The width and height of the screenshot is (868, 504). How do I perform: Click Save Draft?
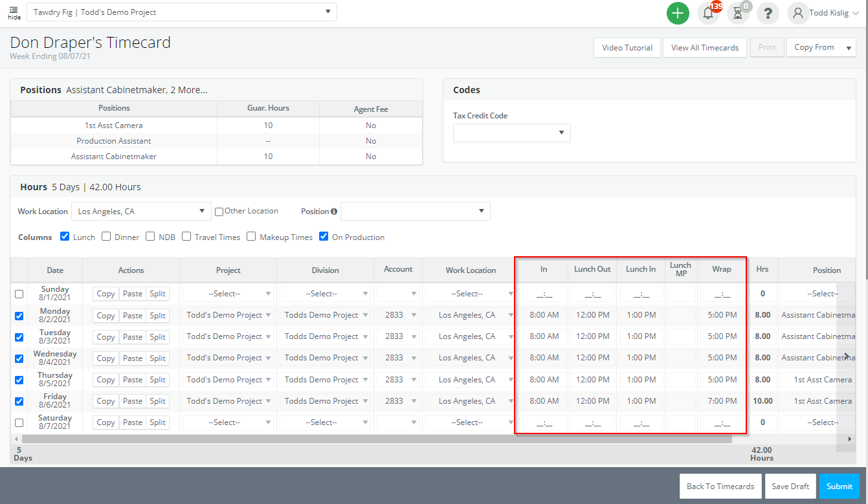[x=790, y=486]
